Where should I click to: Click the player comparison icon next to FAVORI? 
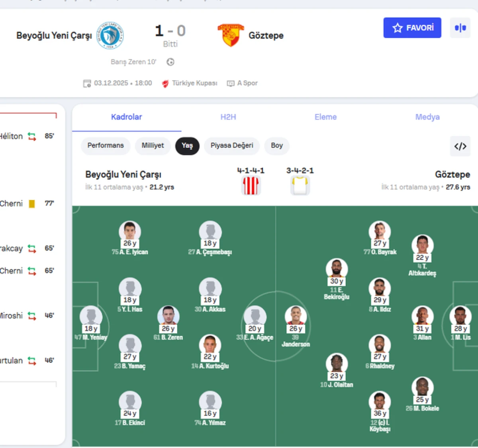pyautogui.click(x=460, y=28)
